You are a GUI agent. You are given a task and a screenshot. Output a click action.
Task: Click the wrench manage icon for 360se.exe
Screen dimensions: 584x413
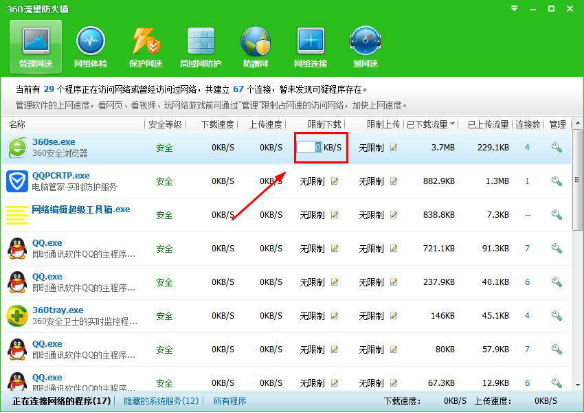point(556,147)
